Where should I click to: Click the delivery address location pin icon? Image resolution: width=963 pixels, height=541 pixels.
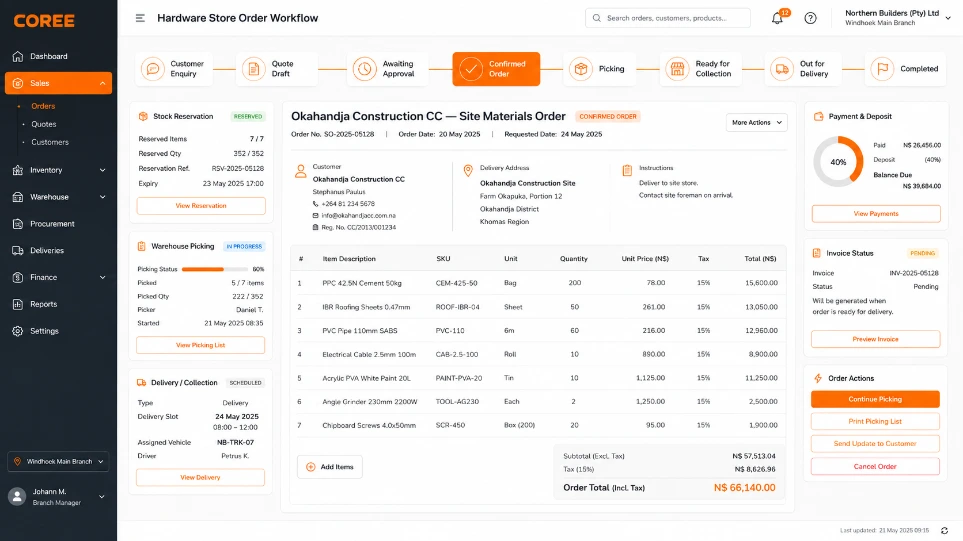click(468, 170)
